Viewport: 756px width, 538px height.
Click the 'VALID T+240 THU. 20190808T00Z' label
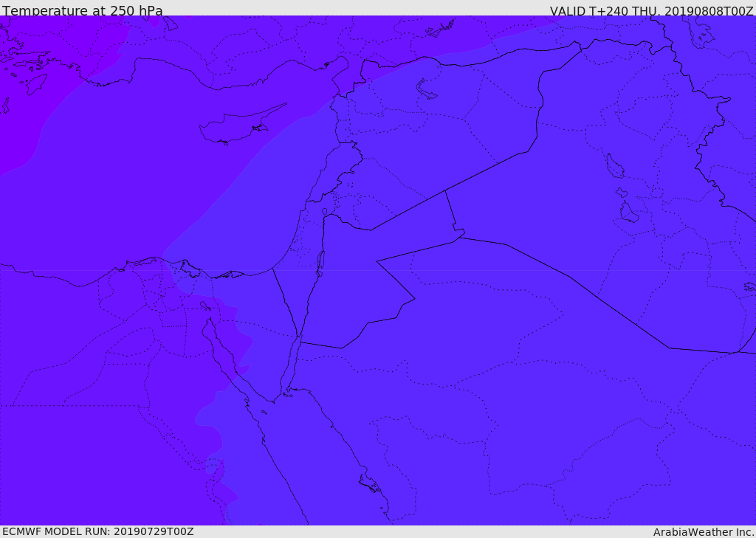(x=651, y=11)
